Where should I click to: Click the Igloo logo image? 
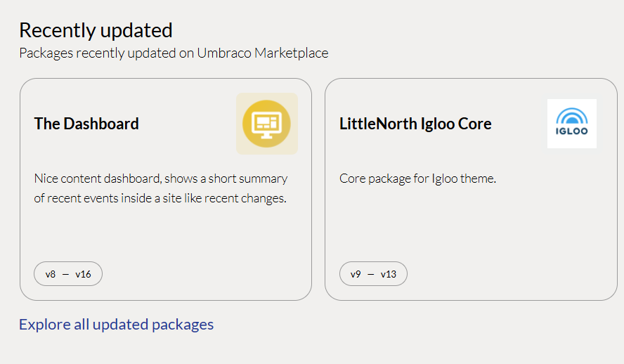pyautogui.click(x=572, y=124)
